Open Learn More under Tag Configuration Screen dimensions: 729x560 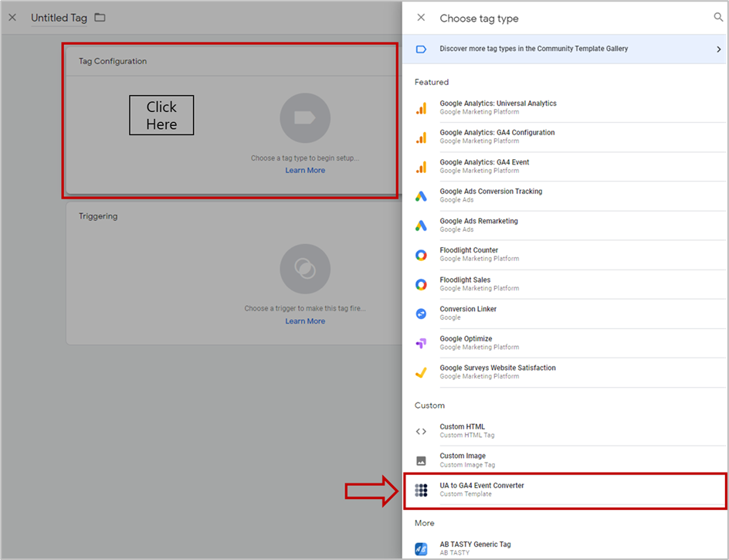[x=305, y=170]
